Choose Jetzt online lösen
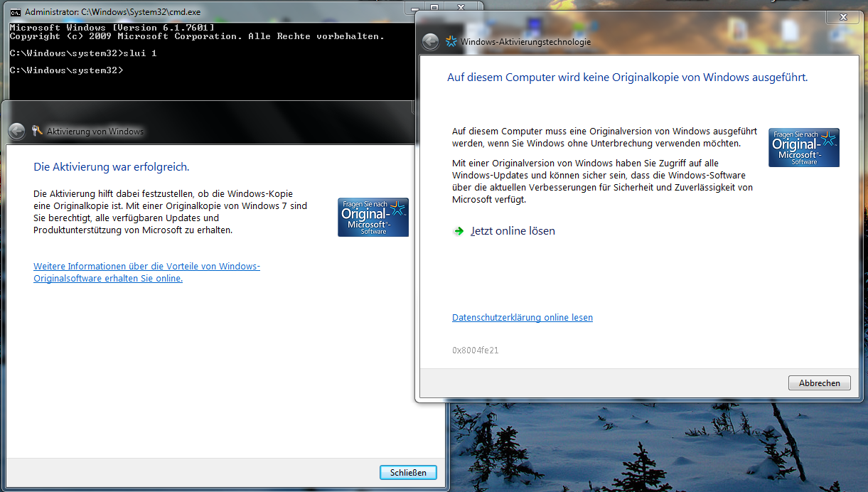Viewport: 868px width, 492px height. pyautogui.click(x=513, y=231)
